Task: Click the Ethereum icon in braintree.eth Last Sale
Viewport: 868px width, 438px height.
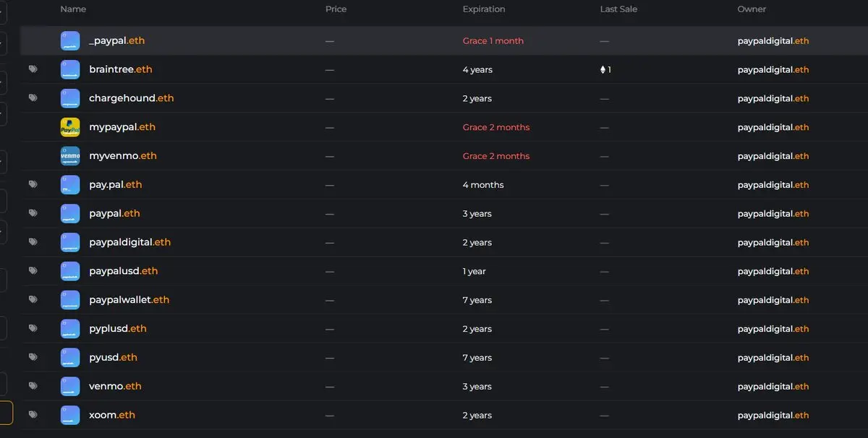Action: click(x=603, y=70)
